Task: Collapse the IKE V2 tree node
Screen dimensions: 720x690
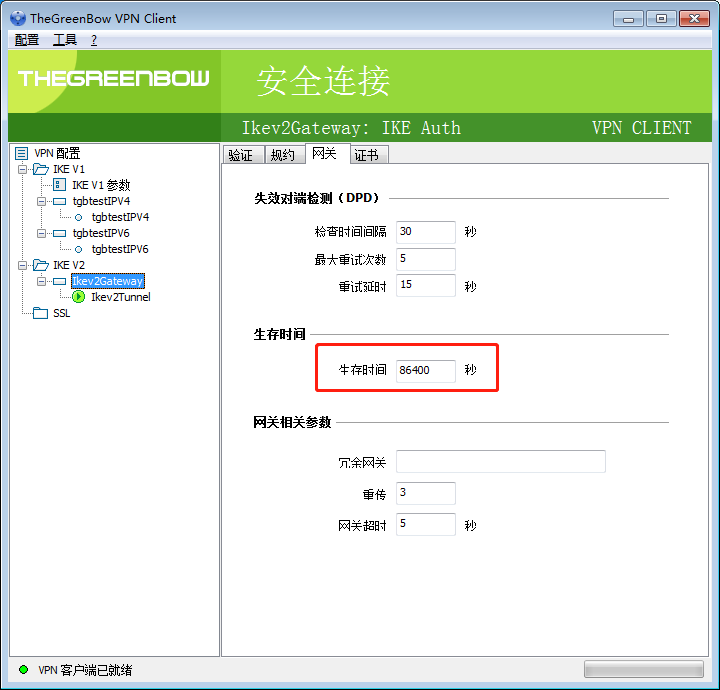Action: point(22,265)
